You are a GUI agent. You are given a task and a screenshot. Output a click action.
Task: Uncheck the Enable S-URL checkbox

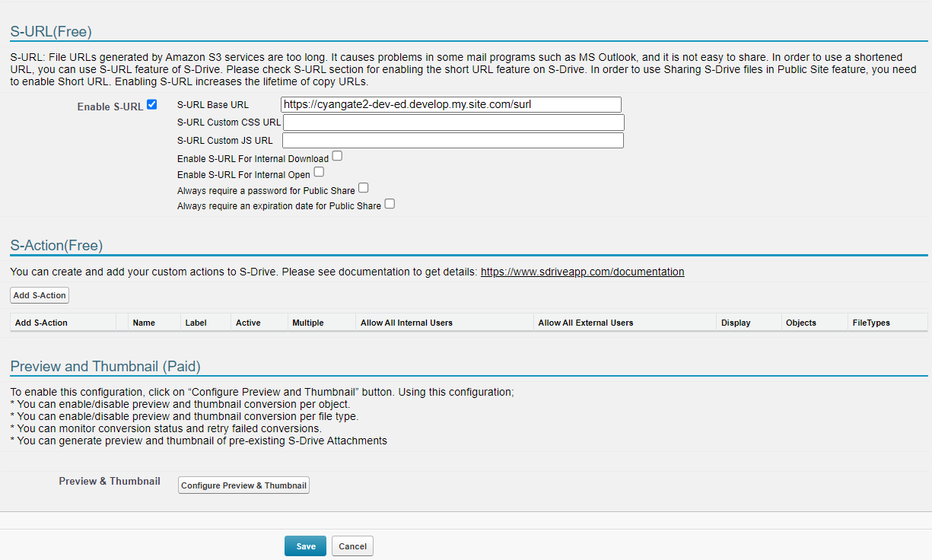152,105
